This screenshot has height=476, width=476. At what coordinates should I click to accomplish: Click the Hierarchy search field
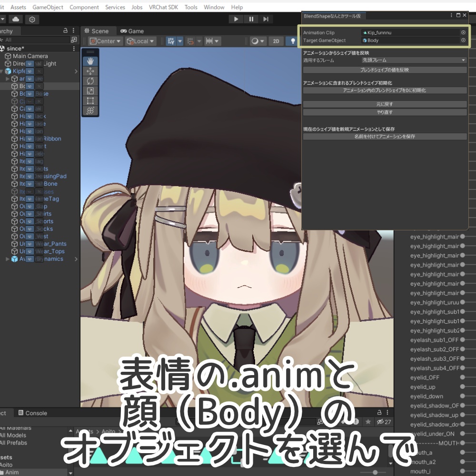click(x=35, y=40)
